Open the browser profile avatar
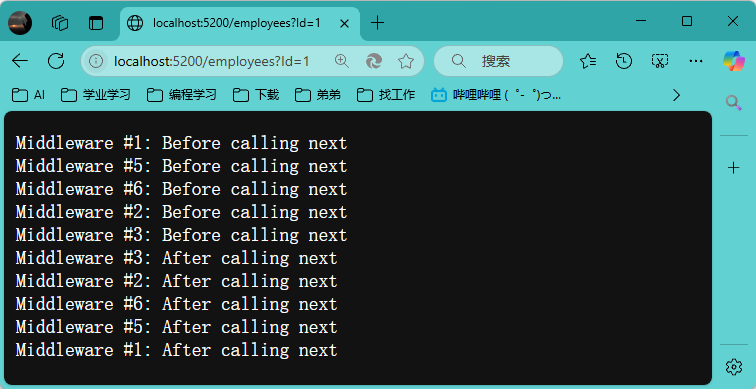The width and height of the screenshot is (756, 389). tap(20, 23)
